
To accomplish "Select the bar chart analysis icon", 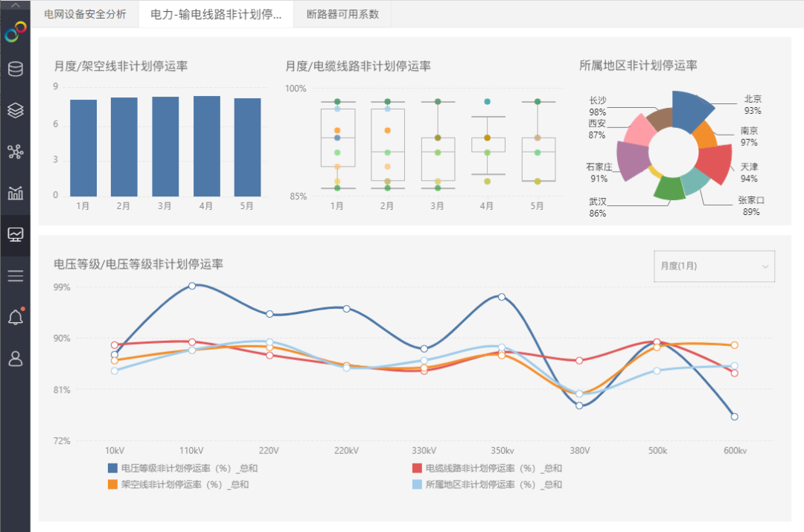I will [15, 193].
